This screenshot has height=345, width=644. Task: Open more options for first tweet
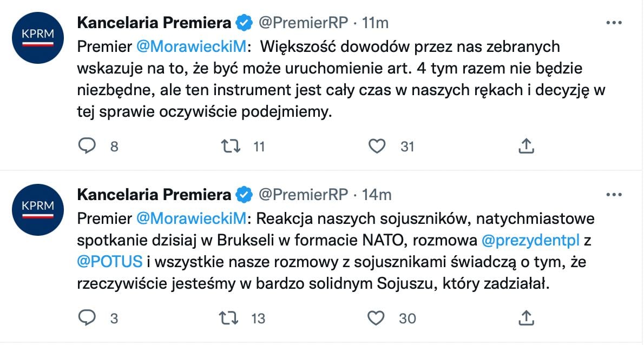pos(613,23)
